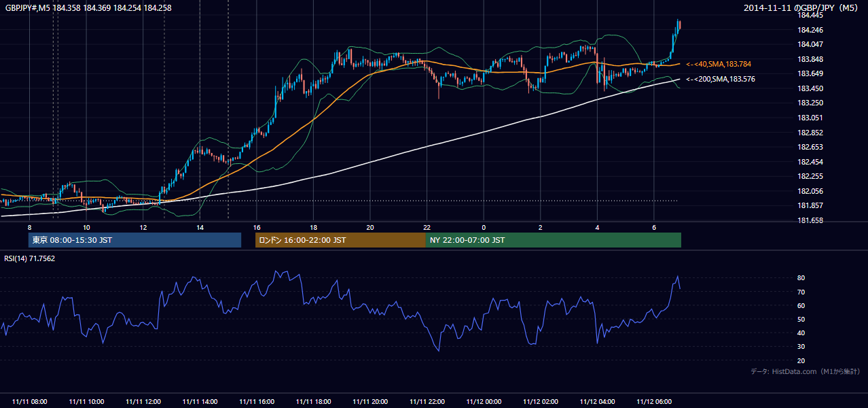
Task: Click hour label 6 under the price chart
Action: click(x=653, y=227)
